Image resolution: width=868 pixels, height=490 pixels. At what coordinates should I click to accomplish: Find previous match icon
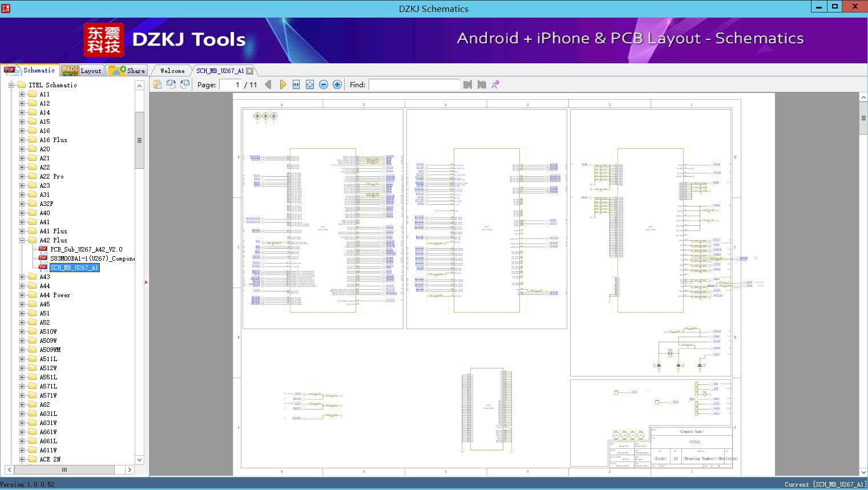coord(468,84)
